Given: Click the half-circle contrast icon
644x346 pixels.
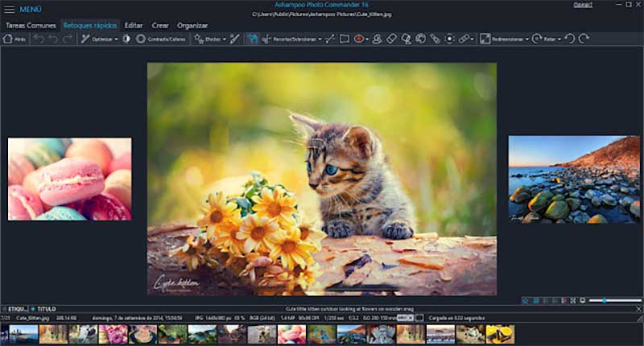Looking at the screenshot, I should pyautogui.click(x=126, y=39).
